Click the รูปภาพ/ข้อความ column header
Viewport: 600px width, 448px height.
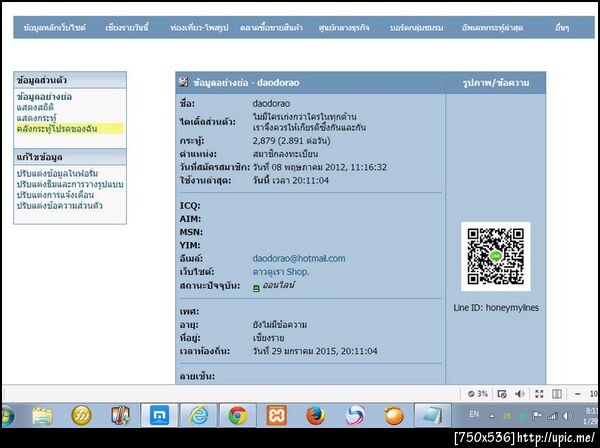pyautogui.click(x=496, y=83)
